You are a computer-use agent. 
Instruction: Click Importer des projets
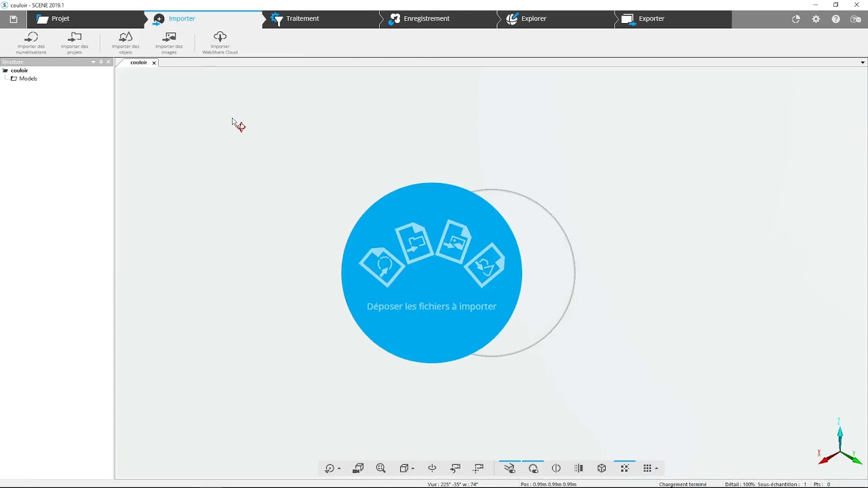pyautogui.click(x=75, y=43)
